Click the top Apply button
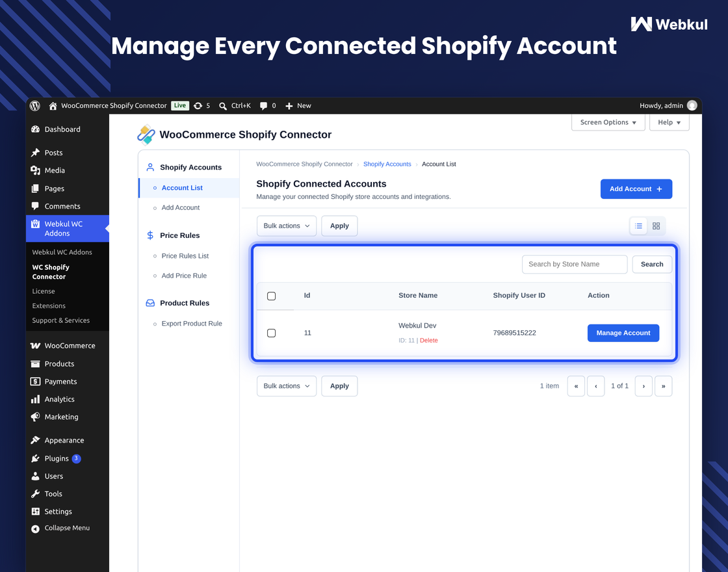The width and height of the screenshot is (728, 572). [x=339, y=226]
